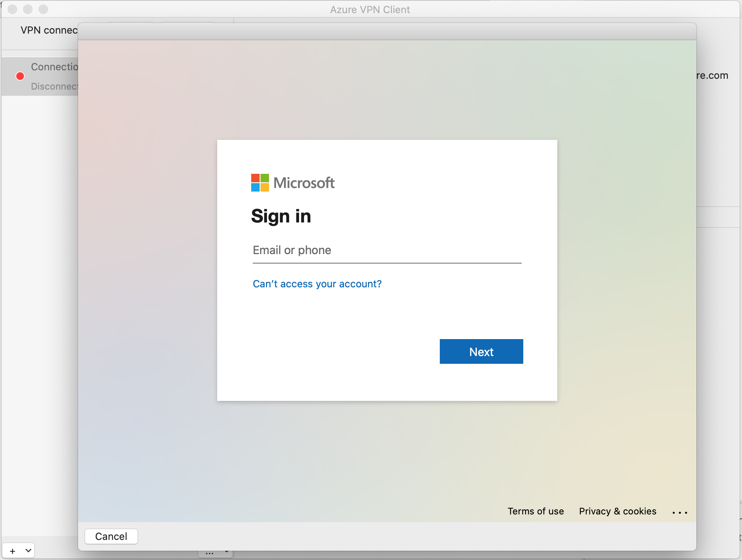Click the ellipsis more options icon
Viewport: 742px width, 560px height.
pyautogui.click(x=680, y=511)
